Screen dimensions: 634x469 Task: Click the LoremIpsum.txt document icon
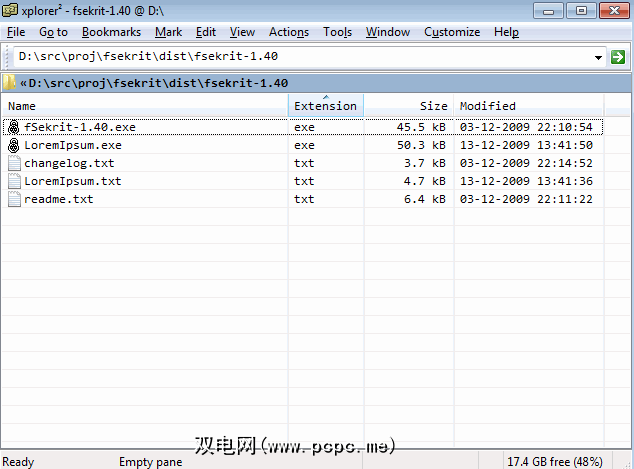click(14, 181)
